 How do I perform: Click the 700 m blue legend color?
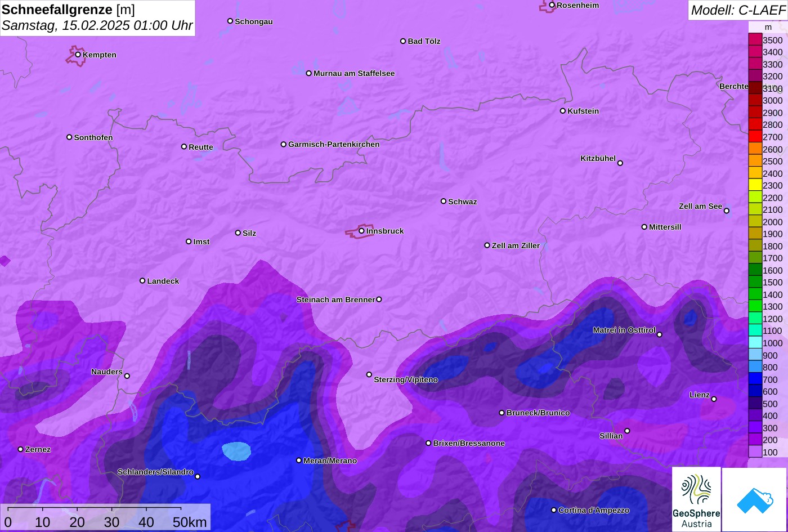pos(755,379)
